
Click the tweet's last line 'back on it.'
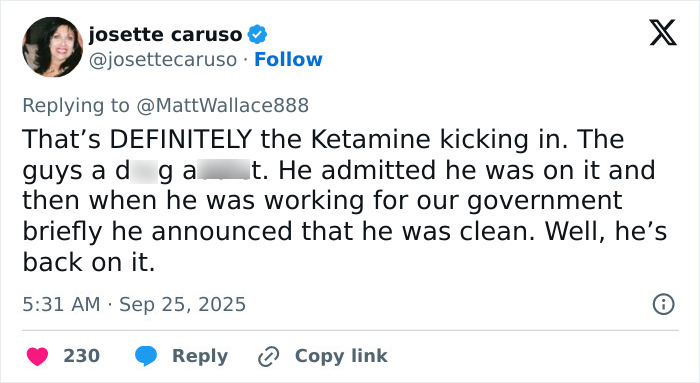tap(89, 262)
